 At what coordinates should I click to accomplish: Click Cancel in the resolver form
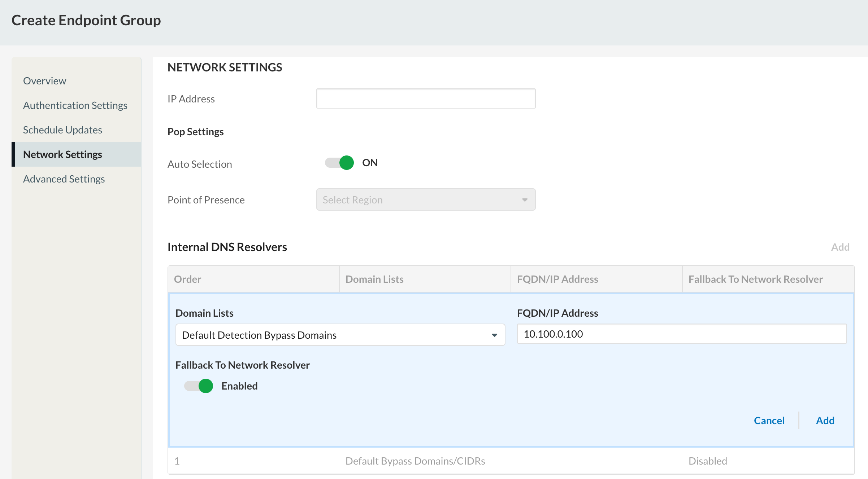pyautogui.click(x=769, y=421)
